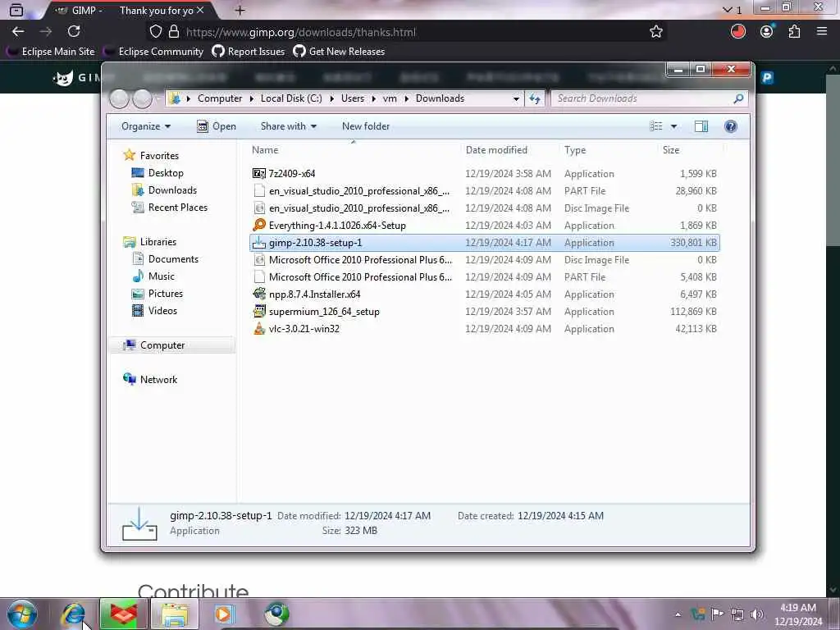Click the Firefox back arrow
This screenshot has width=840, height=630.
(x=18, y=32)
